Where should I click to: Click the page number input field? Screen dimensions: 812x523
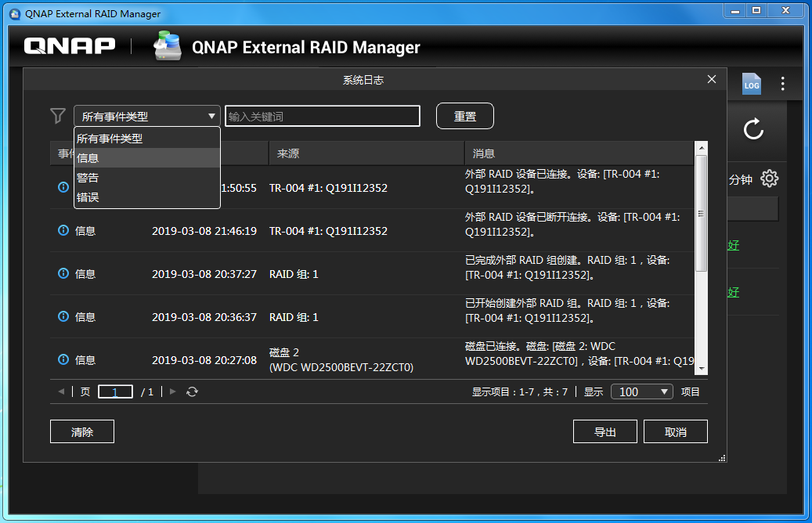tap(115, 392)
